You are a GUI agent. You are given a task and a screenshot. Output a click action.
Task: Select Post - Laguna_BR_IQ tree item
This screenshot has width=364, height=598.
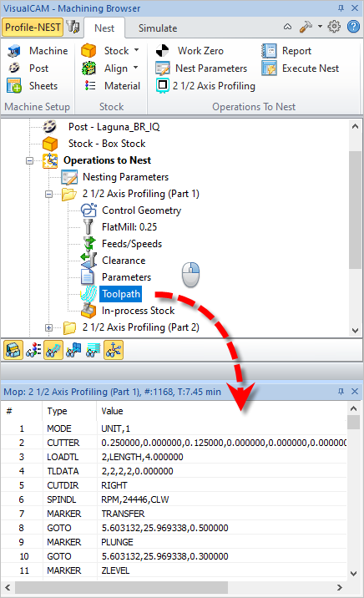[114, 127]
